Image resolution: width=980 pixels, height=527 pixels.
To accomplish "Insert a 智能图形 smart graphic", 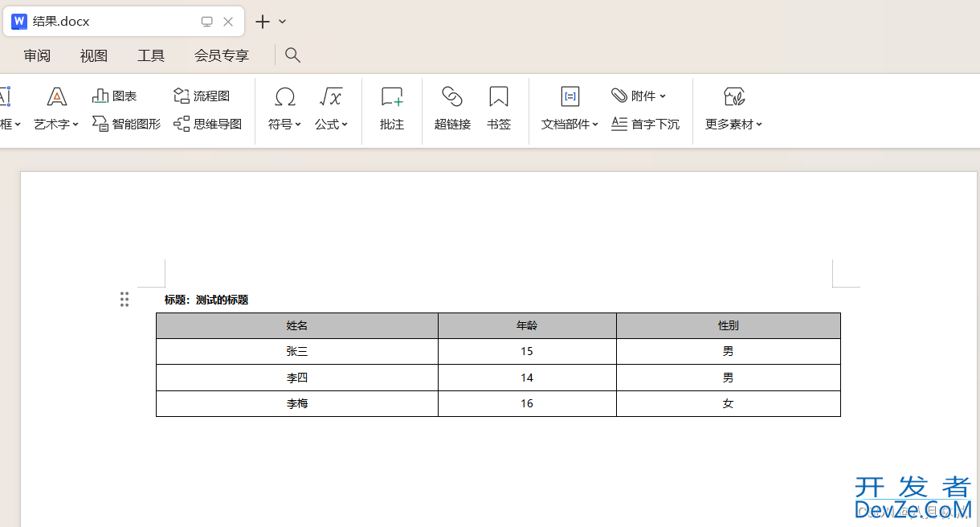I will pos(127,124).
